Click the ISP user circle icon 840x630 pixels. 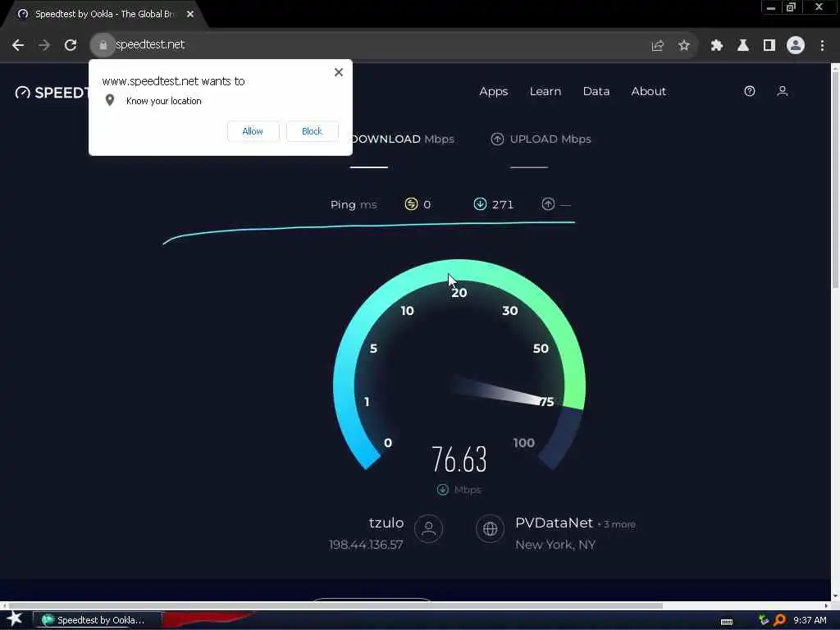(428, 529)
